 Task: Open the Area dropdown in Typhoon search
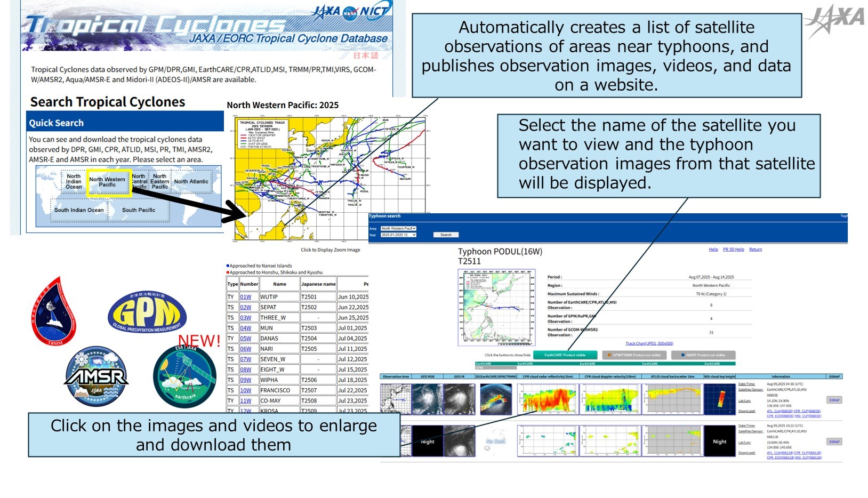click(x=398, y=228)
